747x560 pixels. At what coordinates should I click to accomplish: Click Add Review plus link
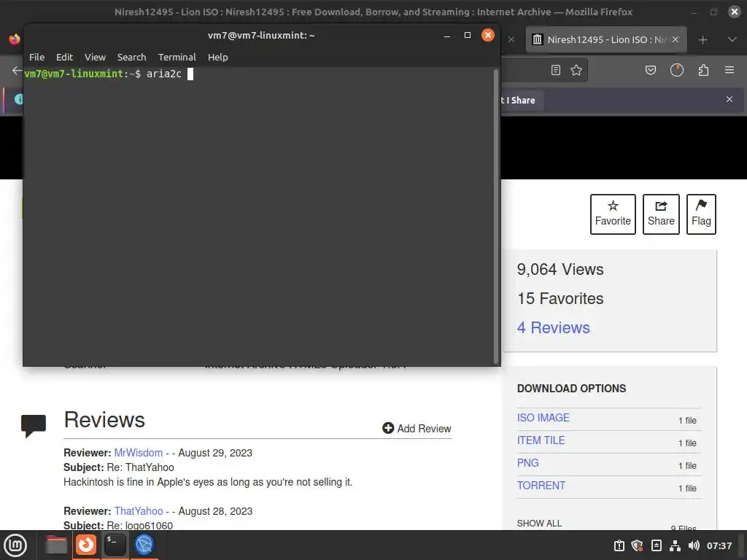click(417, 429)
